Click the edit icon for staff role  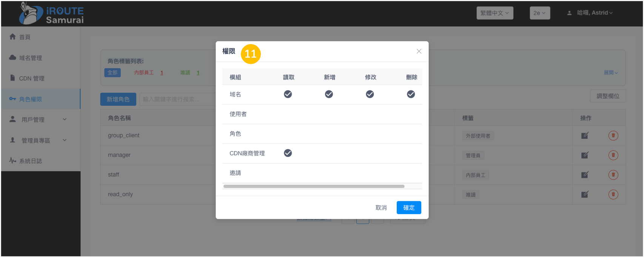(585, 175)
